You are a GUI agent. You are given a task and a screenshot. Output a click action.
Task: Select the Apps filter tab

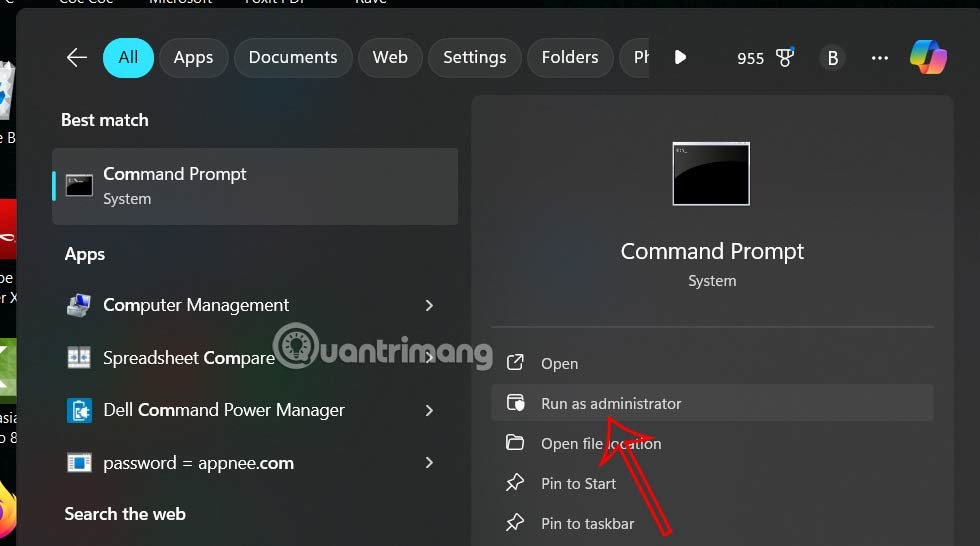click(193, 58)
